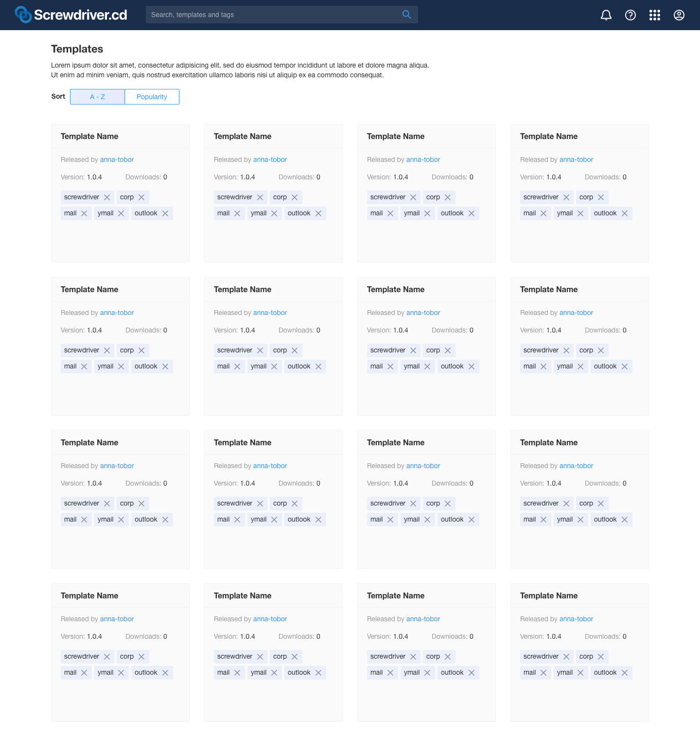Remove corp tag on third card, top row
This screenshot has height=751, width=700.
448,197
